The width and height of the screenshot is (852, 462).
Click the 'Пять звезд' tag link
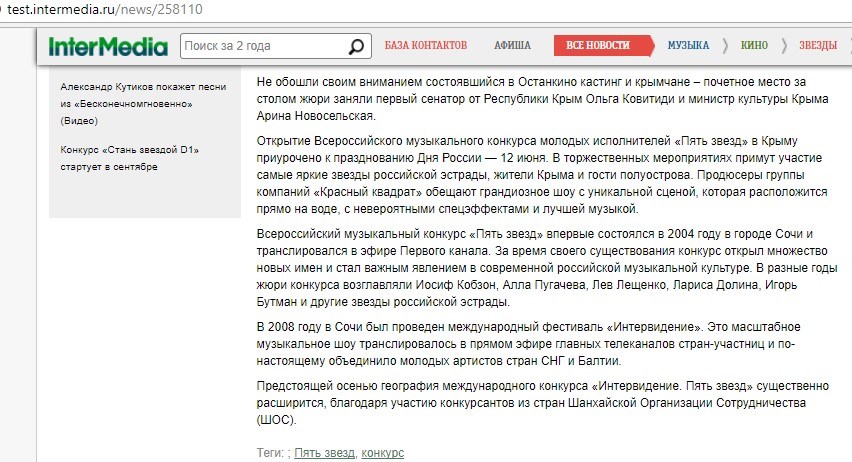325,453
